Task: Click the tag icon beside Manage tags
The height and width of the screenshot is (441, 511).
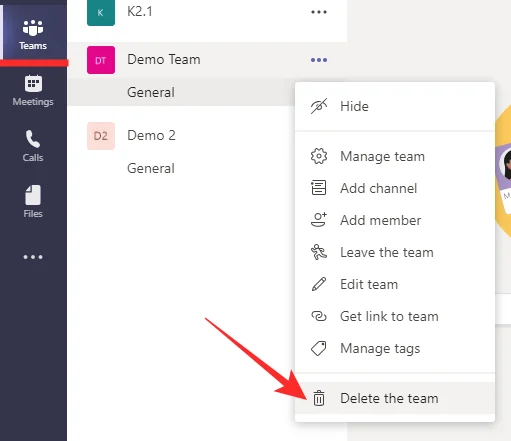Action: 319,349
